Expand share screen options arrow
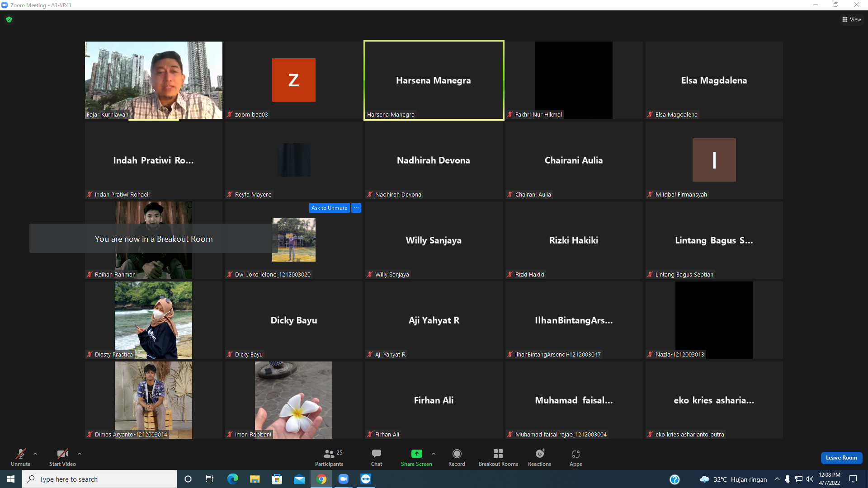The width and height of the screenshot is (868, 488). click(x=434, y=454)
